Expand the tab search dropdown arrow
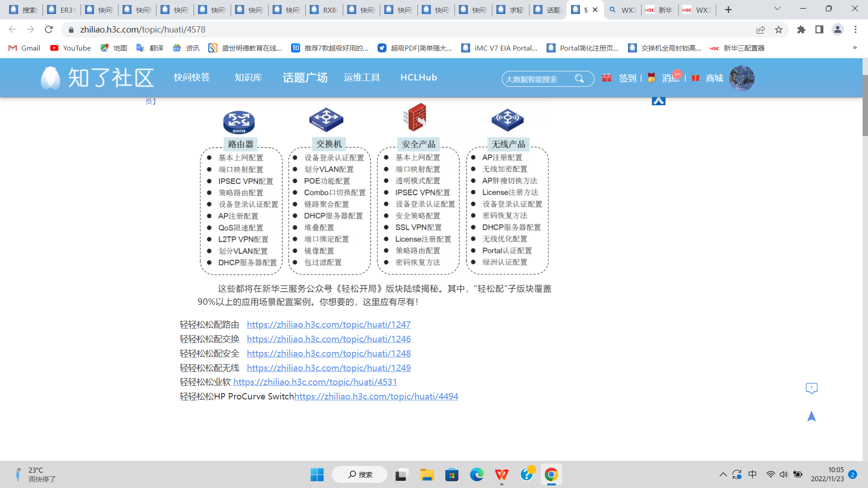868x488 pixels. pyautogui.click(x=777, y=9)
